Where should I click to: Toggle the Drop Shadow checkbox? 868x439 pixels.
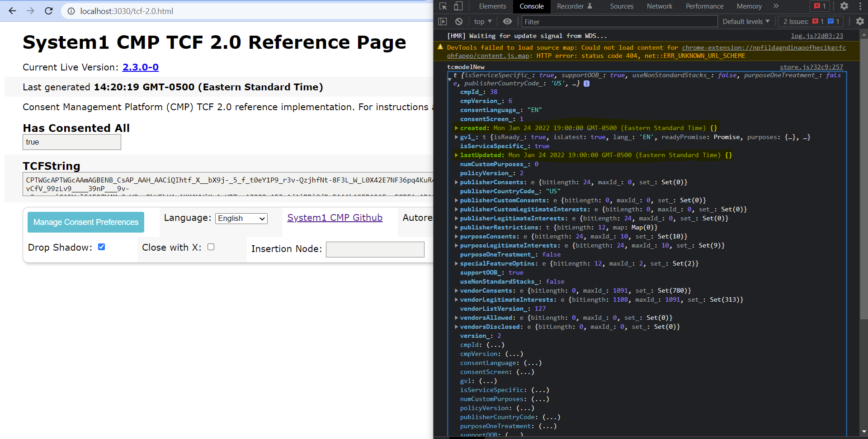(102, 247)
